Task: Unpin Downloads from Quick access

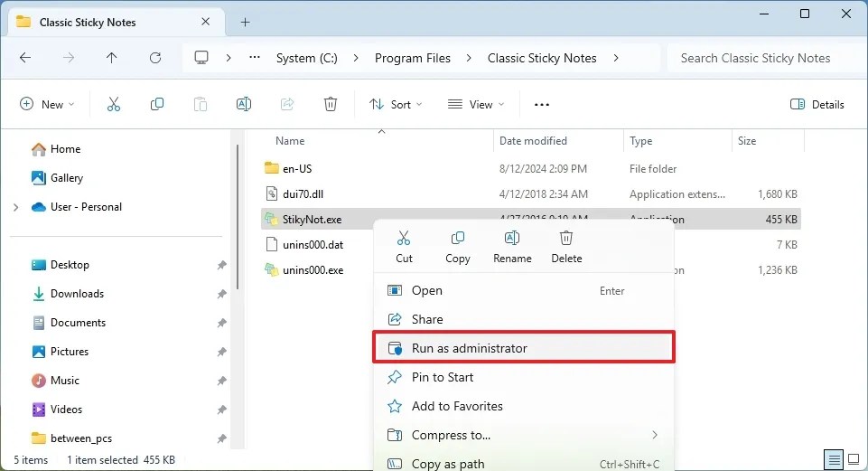Action: (x=221, y=294)
